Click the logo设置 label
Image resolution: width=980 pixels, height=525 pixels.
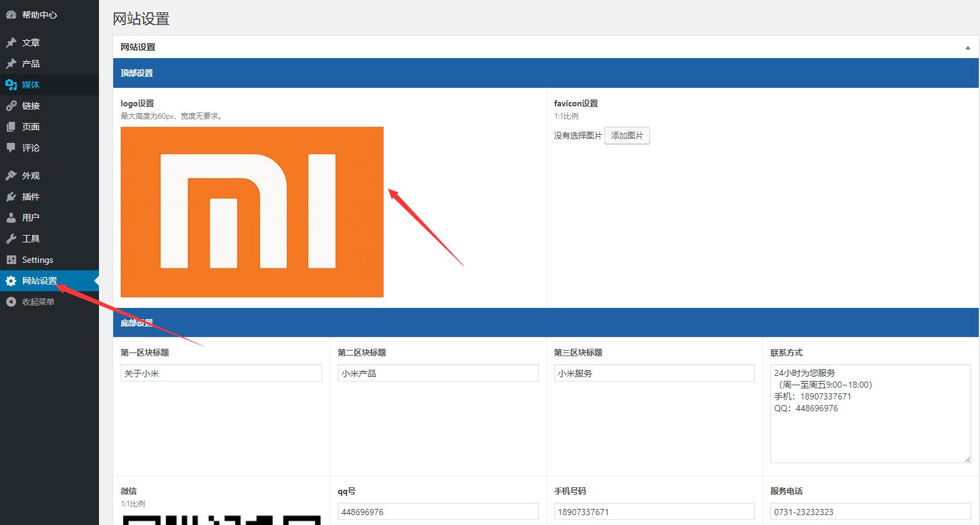pyautogui.click(x=137, y=103)
